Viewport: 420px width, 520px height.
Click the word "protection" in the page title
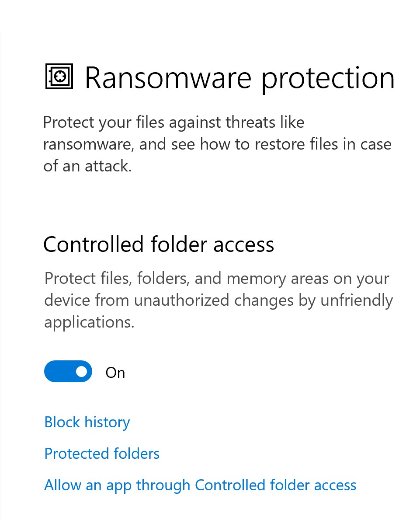tap(328, 79)
